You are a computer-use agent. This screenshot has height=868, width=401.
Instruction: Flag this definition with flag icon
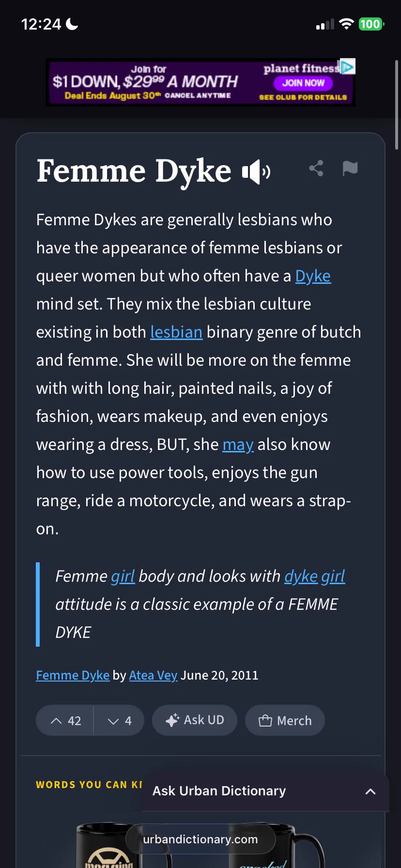pos(350,168)
